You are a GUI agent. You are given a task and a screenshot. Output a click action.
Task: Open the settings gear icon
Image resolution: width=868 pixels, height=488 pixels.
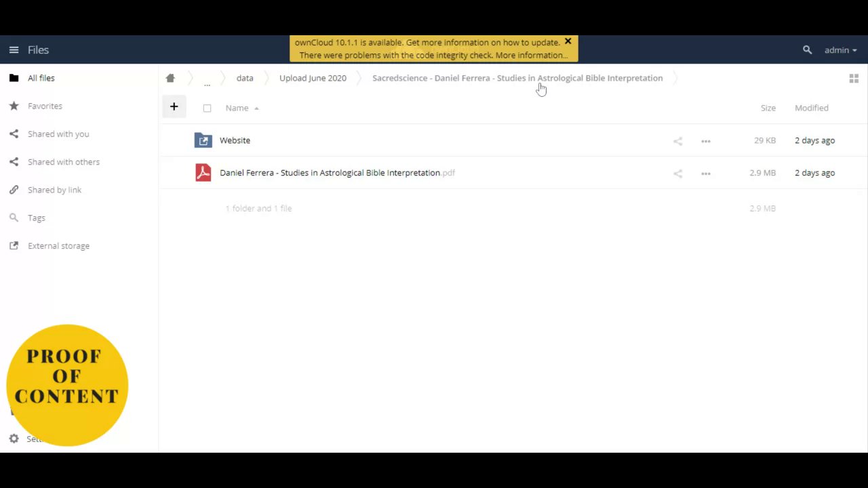coord(14,439)
